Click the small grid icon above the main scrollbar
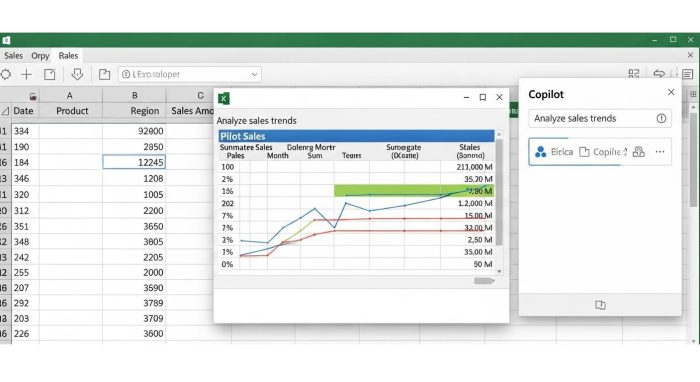This screenshot has height=382, width=700. (x=693, y=94)
